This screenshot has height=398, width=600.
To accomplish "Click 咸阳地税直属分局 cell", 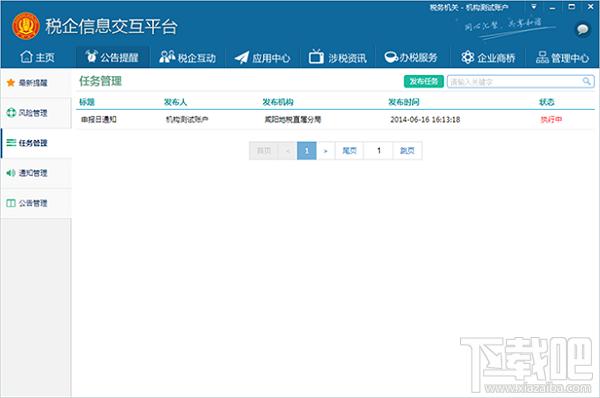I will tap(293, 119).
